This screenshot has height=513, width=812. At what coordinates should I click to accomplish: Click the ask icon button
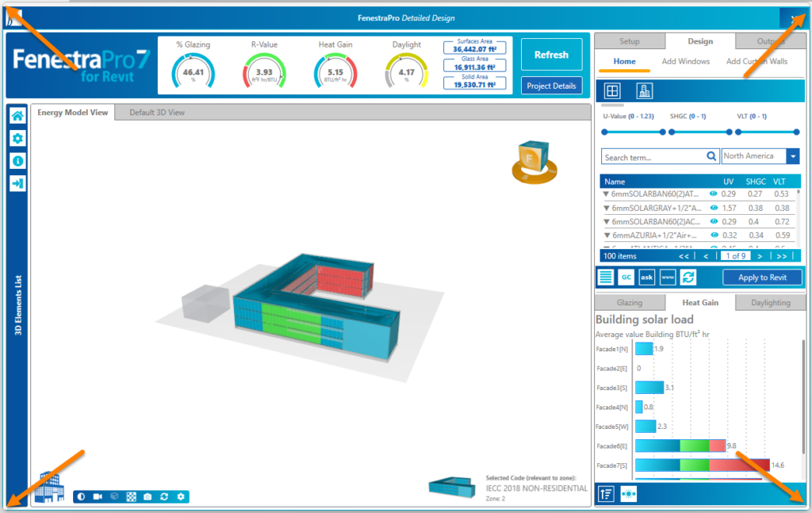[647, 277]
